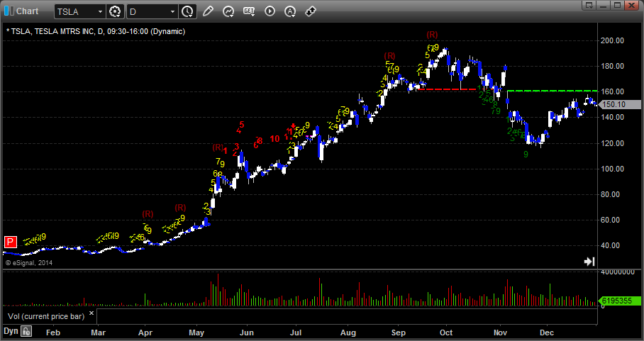The image size is (644, 341).
Task: Click the red P icon on chart
Action: point(10,242)
